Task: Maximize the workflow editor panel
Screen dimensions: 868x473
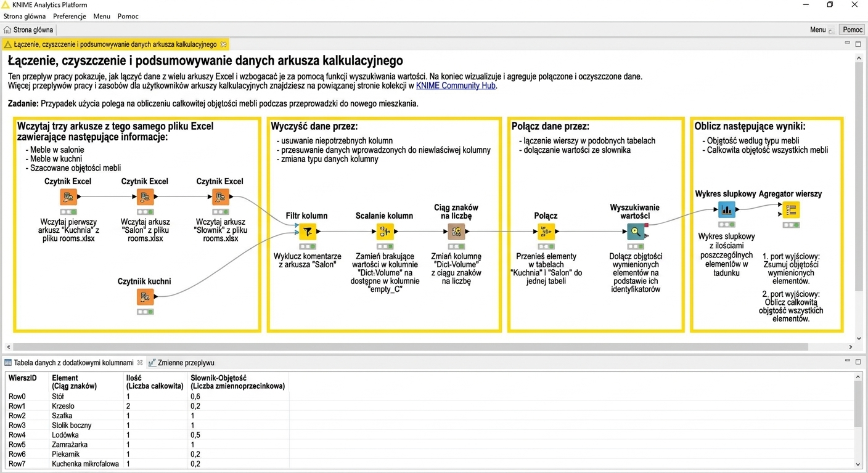Action: (858, 44)
